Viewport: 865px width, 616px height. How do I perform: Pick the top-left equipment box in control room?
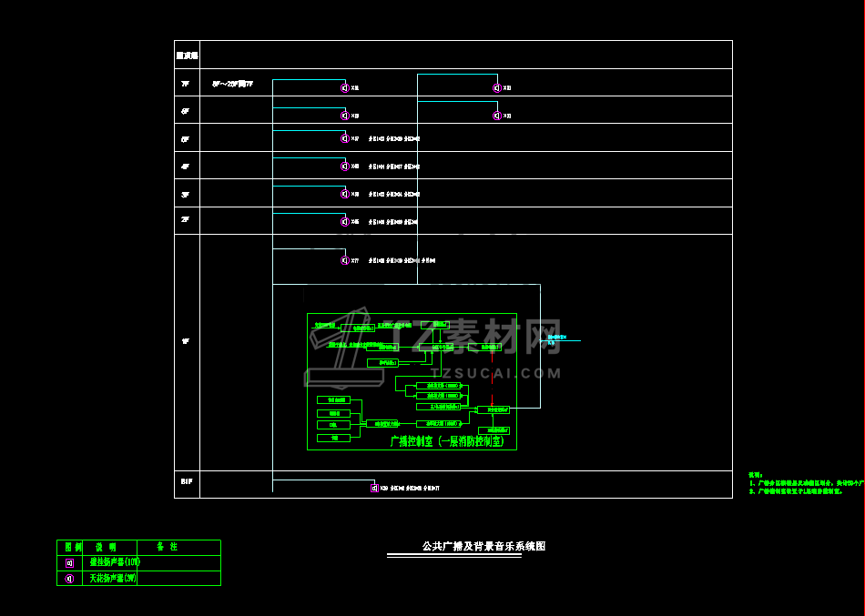point(358,328)
